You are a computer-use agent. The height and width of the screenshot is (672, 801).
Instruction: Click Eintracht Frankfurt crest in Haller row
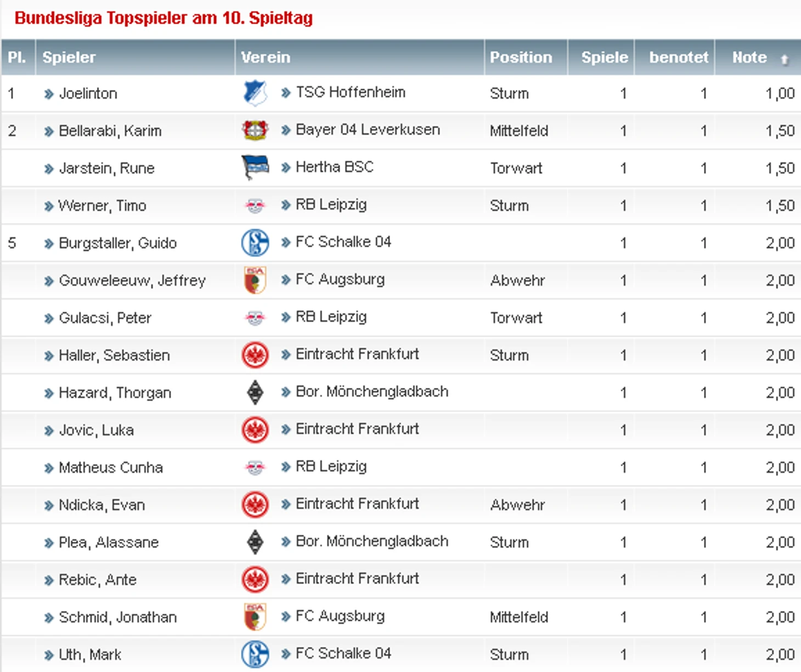click(255, 355)
